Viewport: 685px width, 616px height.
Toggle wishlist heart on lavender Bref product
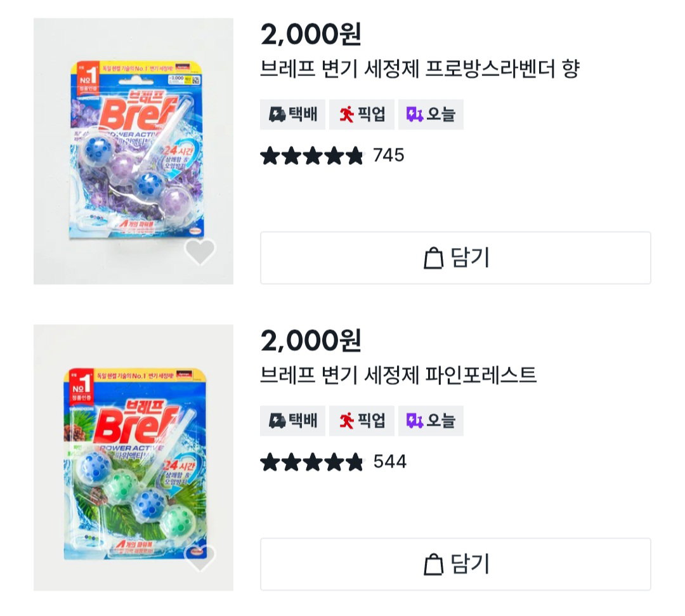[x=200, y=251]
